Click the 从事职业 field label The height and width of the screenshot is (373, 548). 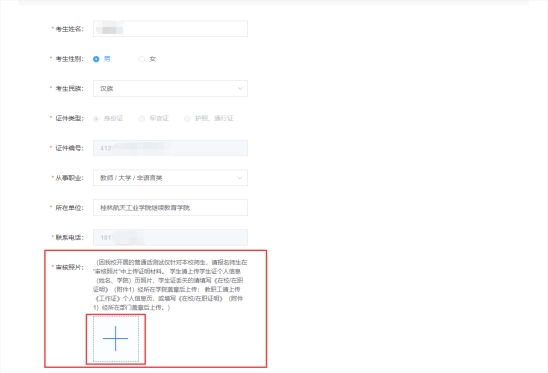coord(69,178)
